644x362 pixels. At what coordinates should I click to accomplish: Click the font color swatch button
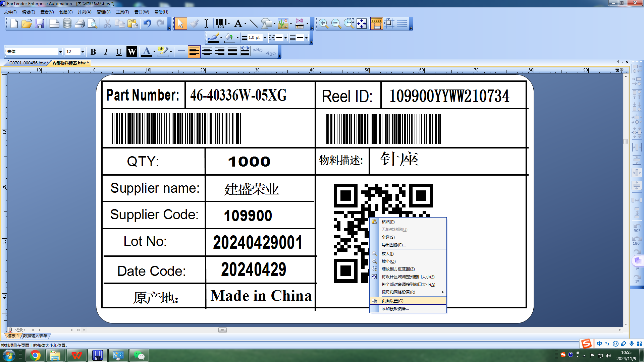pyautogui.click(x=147, y=52)
